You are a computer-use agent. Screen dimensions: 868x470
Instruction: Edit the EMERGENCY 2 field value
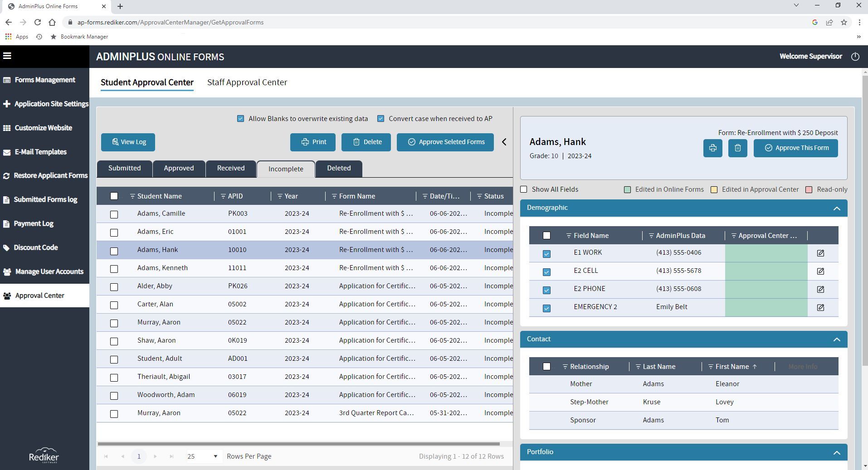point(820,307)
